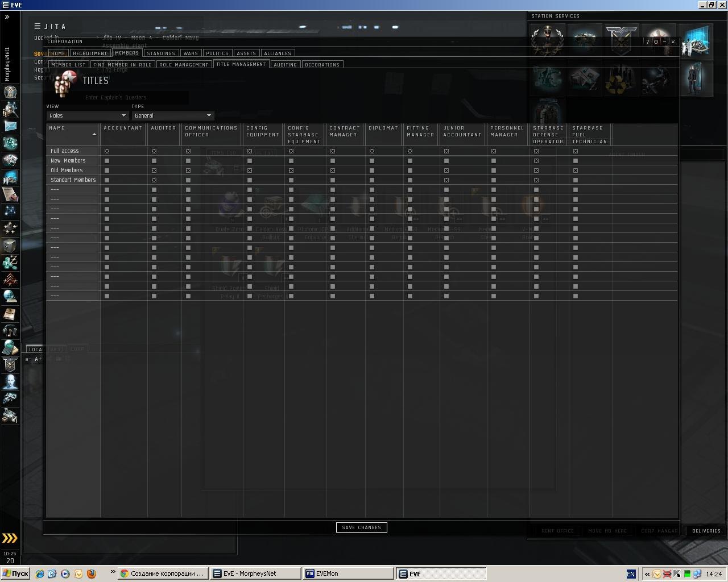Open the Politics tab
728x582 pixels.
tap(217, 53)
